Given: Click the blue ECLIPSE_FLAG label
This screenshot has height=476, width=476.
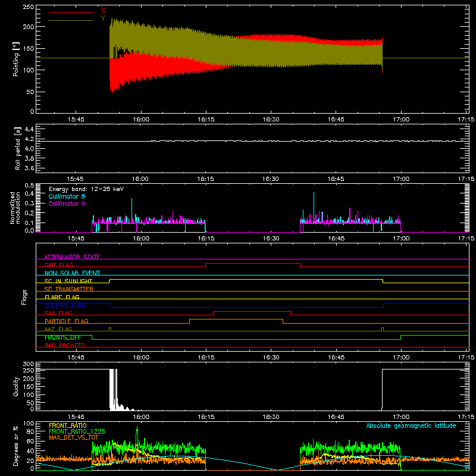Looking at the screenshot, I should point(65,305).
